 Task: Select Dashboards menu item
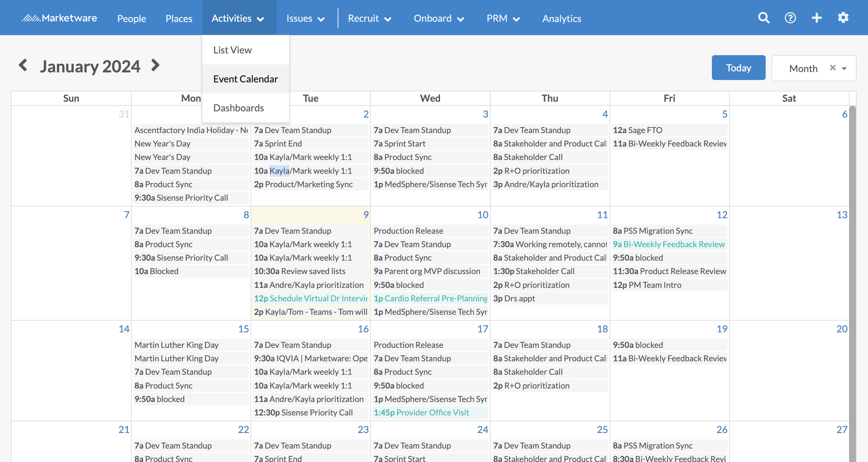click(246, 108)
